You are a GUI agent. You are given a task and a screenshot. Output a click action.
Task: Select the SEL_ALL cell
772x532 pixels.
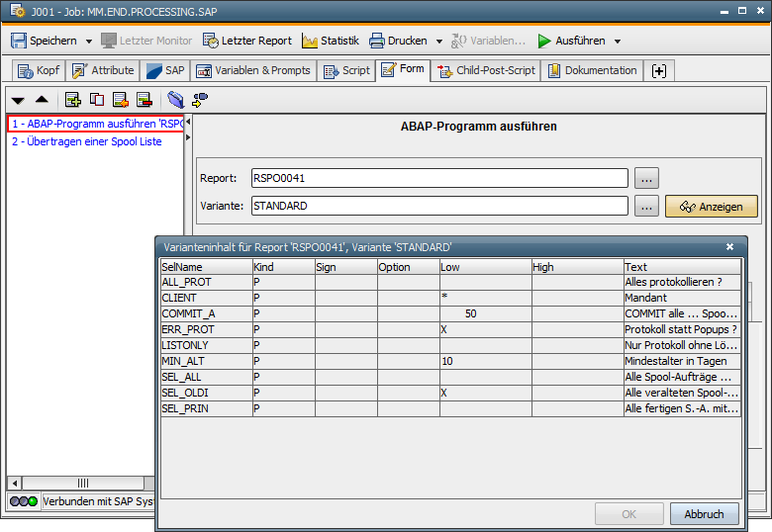pyautogui.click(x=207, y=377)
